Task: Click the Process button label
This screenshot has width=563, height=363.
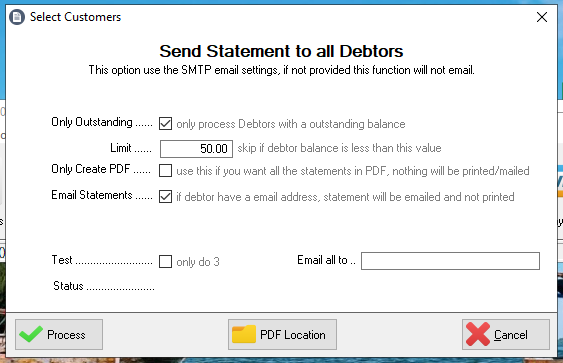Action: 66,335
